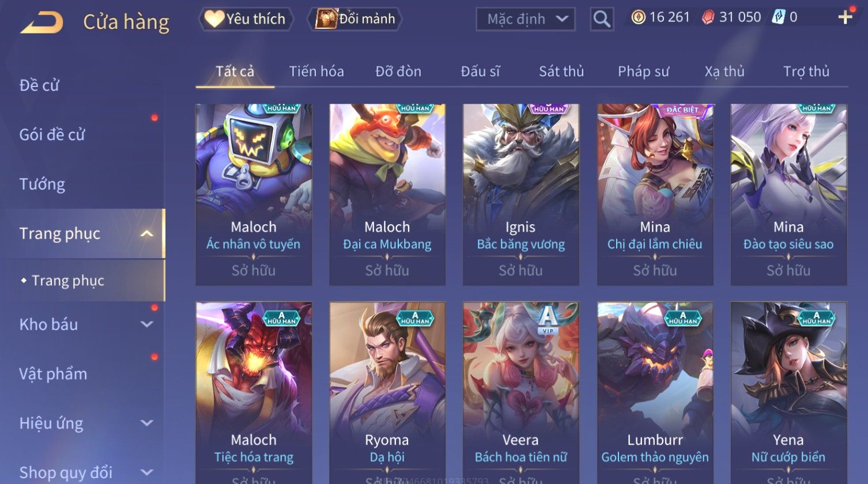
Task: Switch to the Tiến hóa tab
Action: [x=316, y=71]
